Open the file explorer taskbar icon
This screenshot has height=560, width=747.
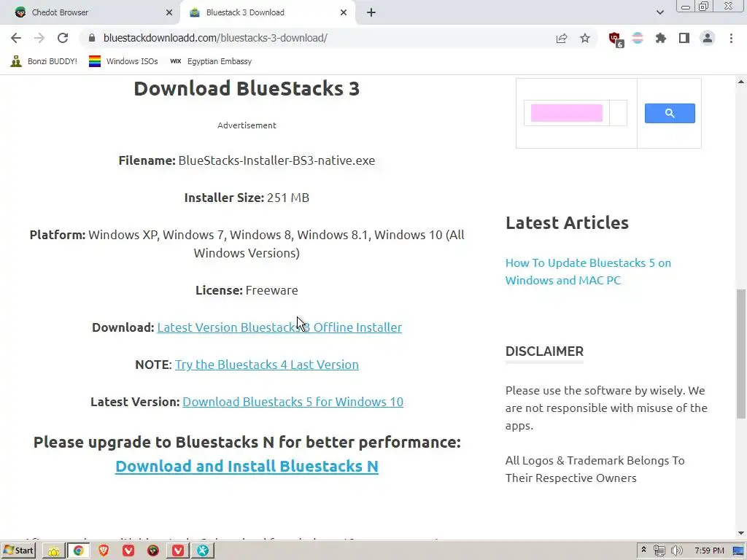coord(53,551)
